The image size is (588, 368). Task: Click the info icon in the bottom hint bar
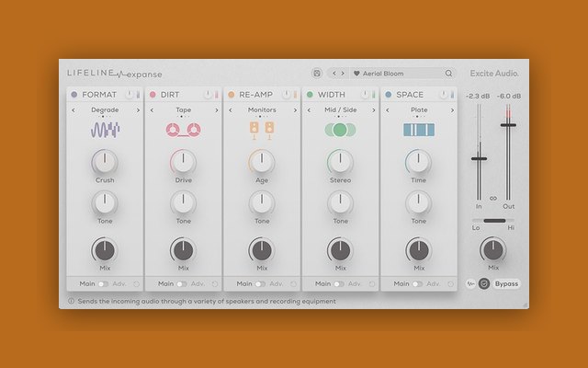tap(71, 301)
